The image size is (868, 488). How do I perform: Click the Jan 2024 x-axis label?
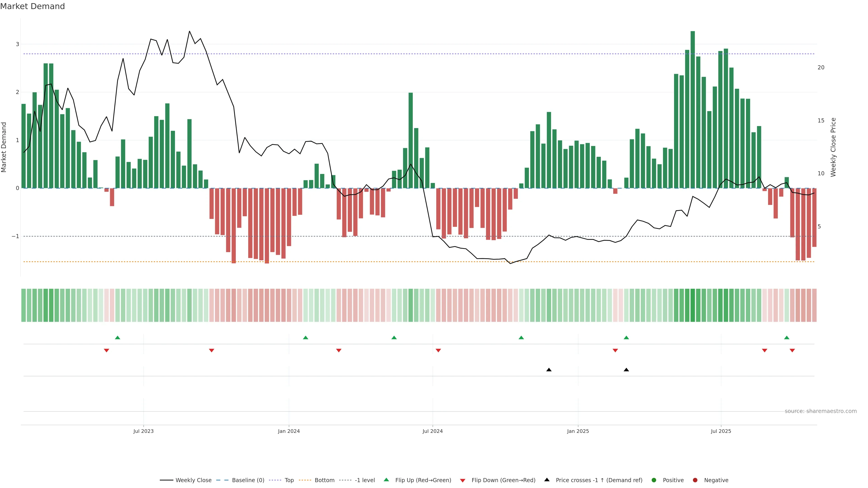click(x=289, y=432)
